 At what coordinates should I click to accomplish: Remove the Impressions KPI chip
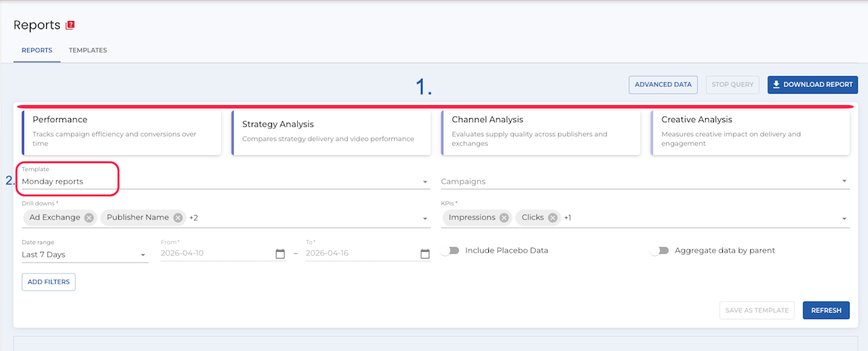click(504, 217)
